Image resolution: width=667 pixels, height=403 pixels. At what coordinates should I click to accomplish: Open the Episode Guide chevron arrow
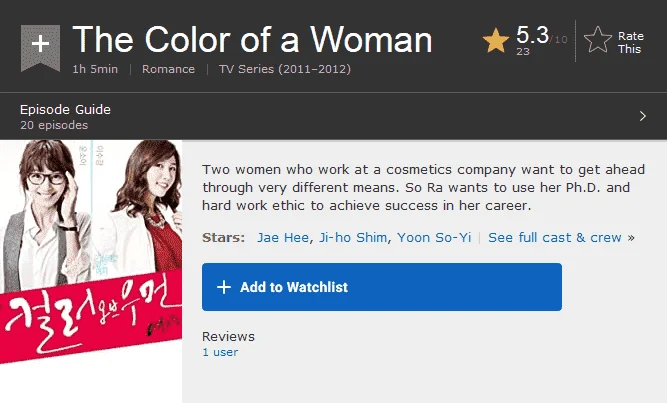(642, 116)
